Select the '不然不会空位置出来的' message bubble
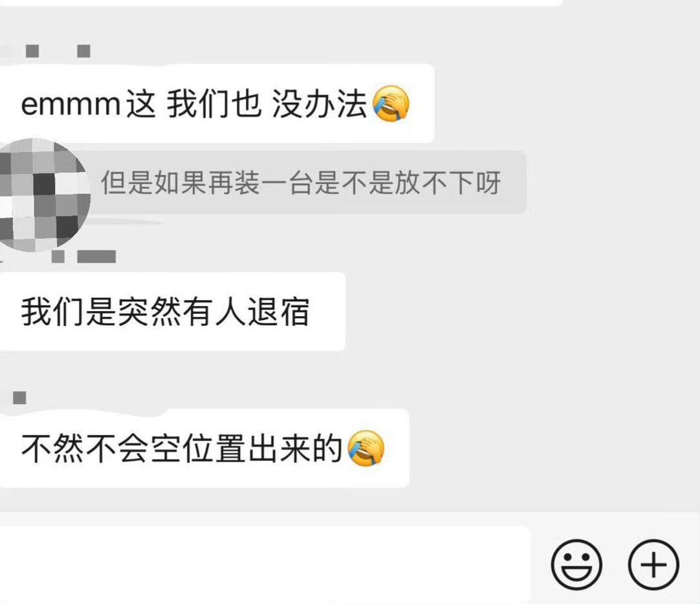Screen dimensions: 700x604 pyautogui.click(x=204, y=448)
